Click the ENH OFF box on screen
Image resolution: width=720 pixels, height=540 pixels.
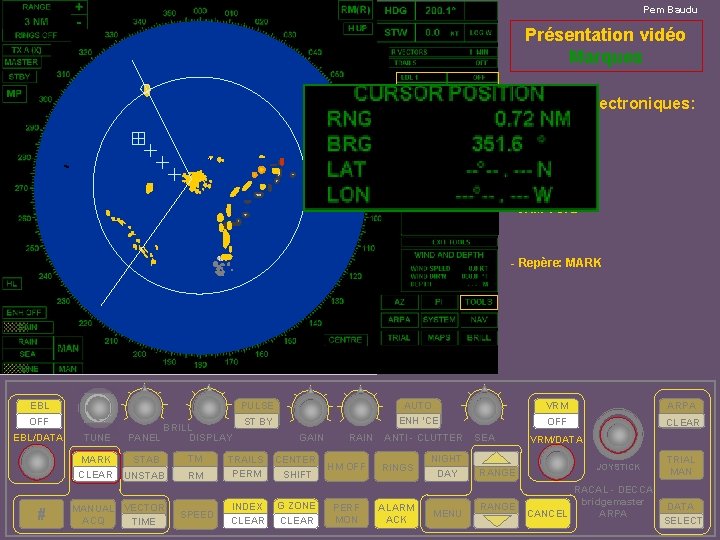point(24,313)
